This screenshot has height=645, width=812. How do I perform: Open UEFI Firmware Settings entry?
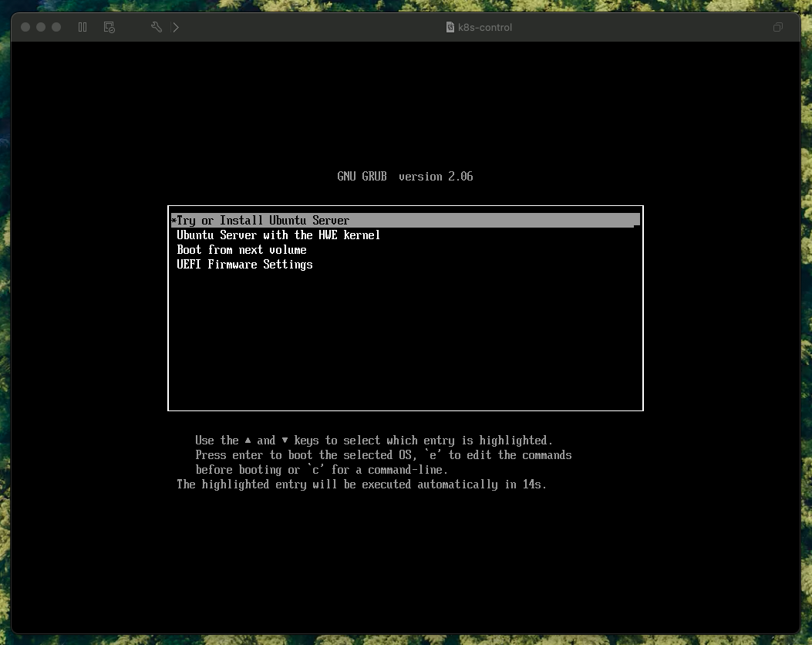[x=244, y=265]
